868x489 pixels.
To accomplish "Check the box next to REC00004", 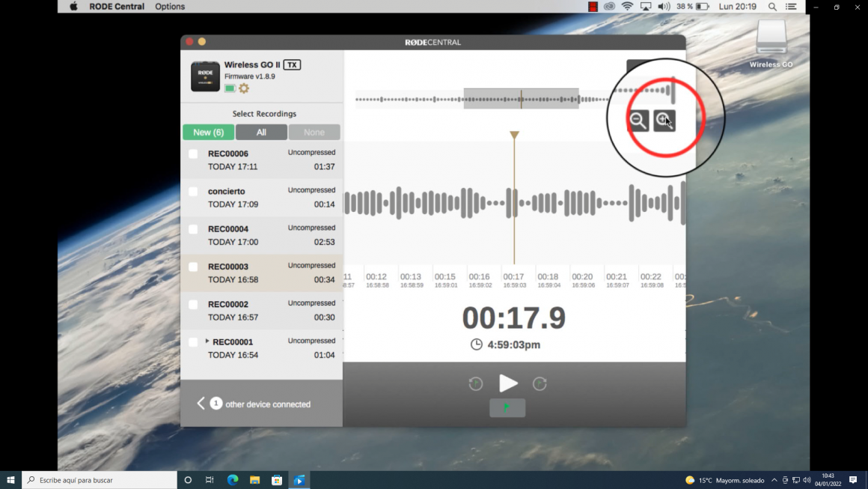I will (193, 229).
